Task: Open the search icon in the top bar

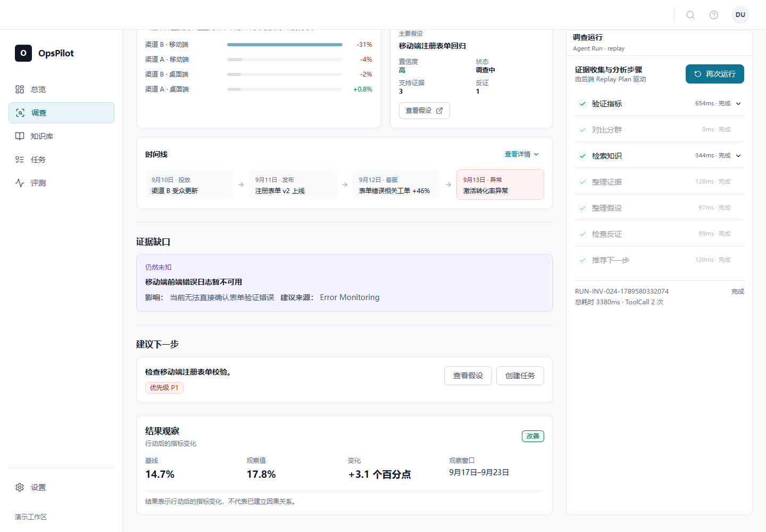Action: [x=690, y=15]
